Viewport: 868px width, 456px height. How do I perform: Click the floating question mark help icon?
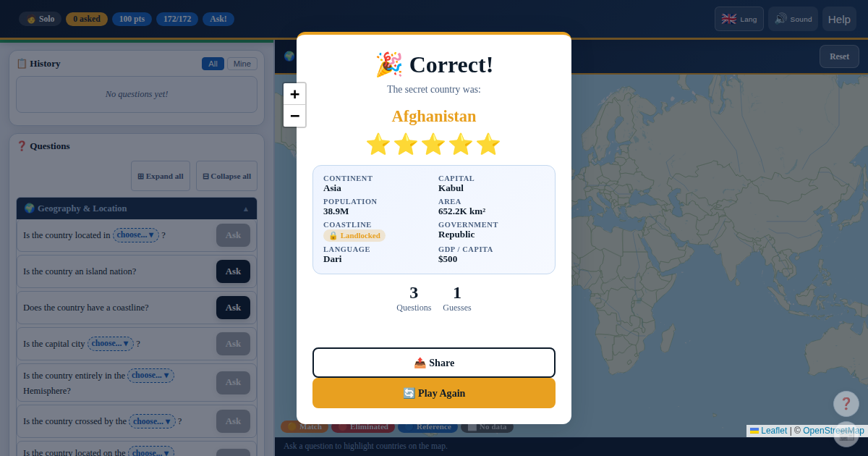click(x=846, y=404)
